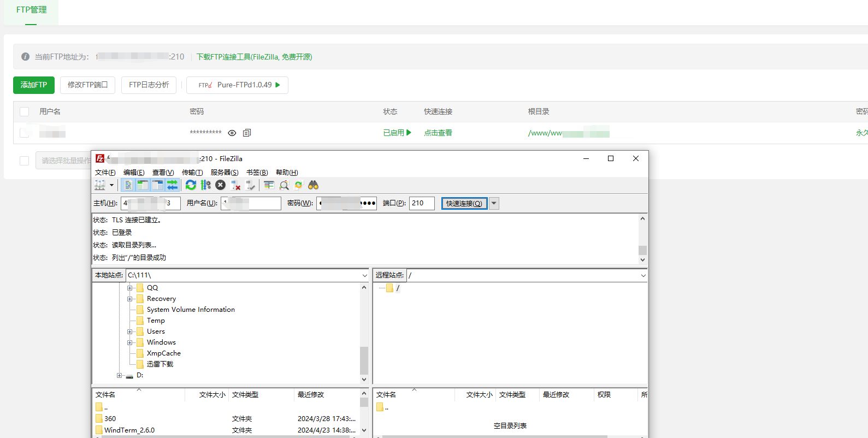Show FTP password with eye icon
Image resolution: width=868 pixels, height=438 pixels.
(232, 133)
